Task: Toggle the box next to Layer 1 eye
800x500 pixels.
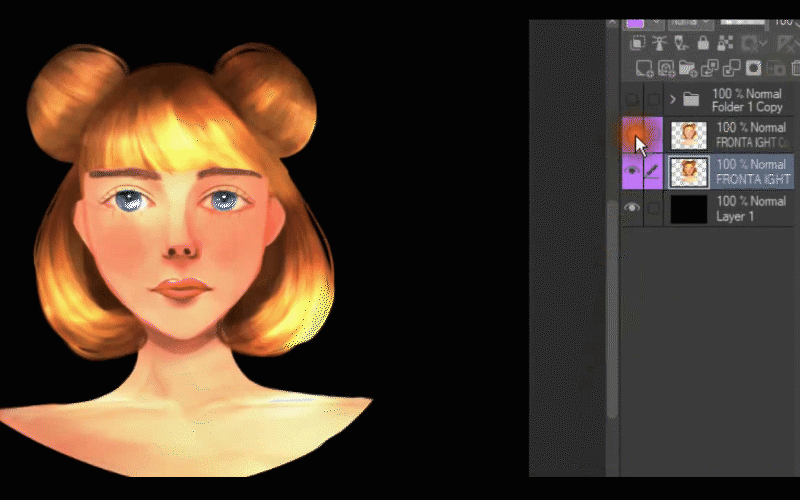Action: point(653,208)
